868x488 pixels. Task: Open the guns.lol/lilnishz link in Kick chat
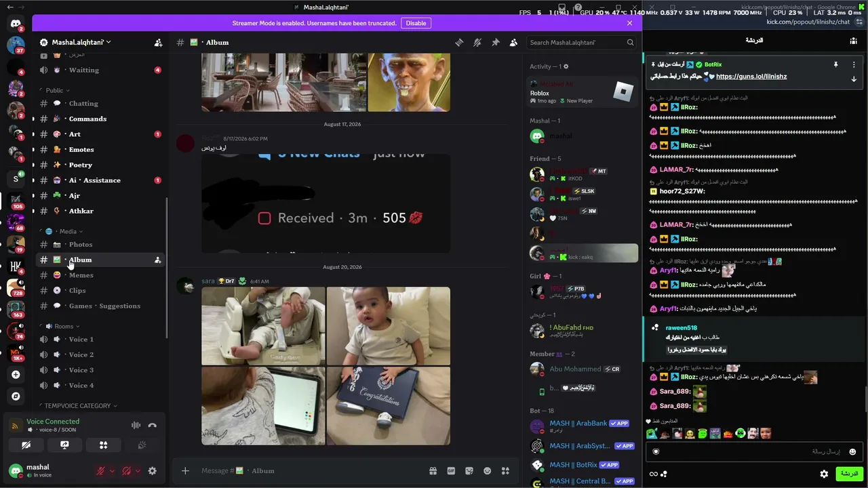(x=751, y=77)
